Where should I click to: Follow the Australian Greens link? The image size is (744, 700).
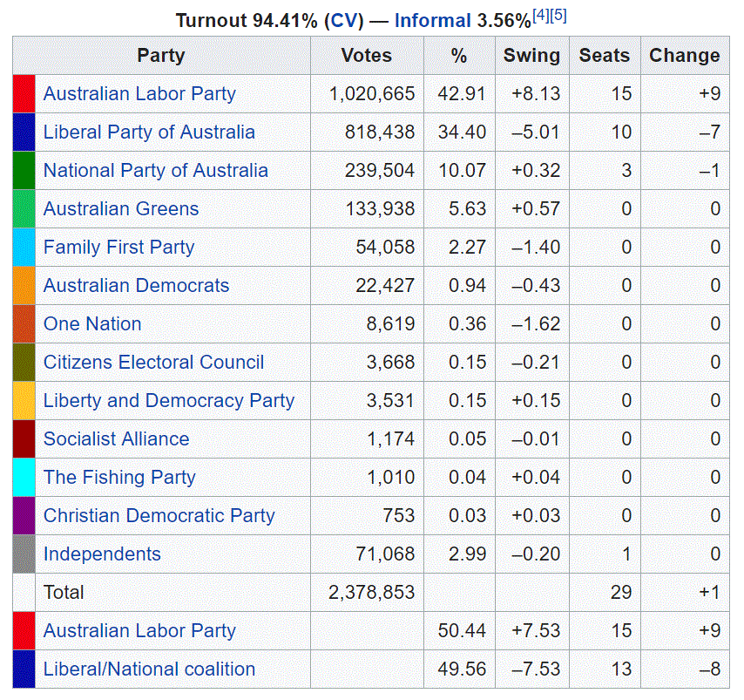[121, 209]
